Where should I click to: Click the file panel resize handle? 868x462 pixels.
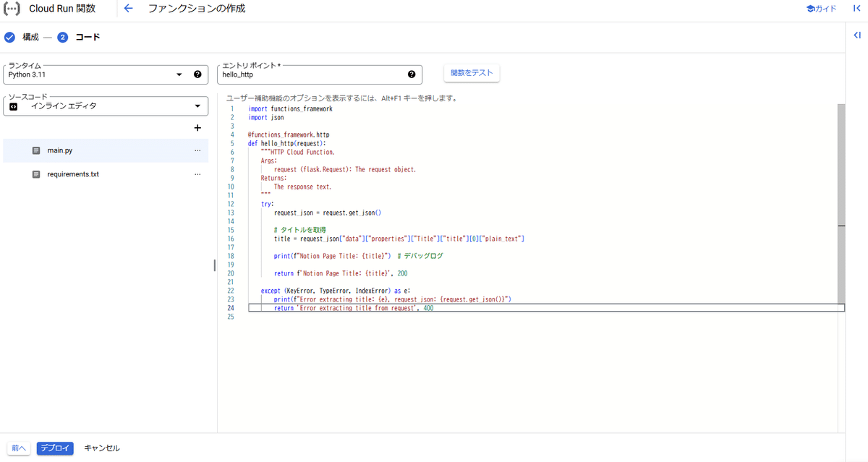[x=215, y=265]
